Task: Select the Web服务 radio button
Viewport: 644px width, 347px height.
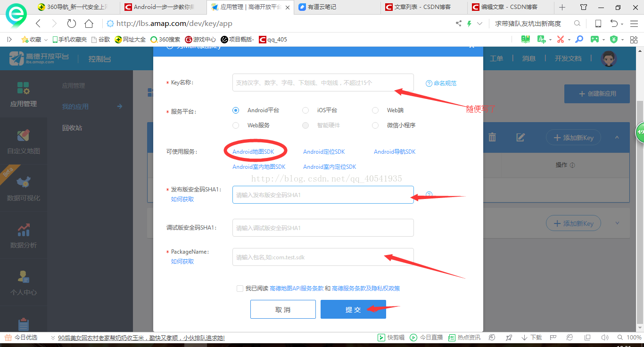Action: (x=236, y=125)
